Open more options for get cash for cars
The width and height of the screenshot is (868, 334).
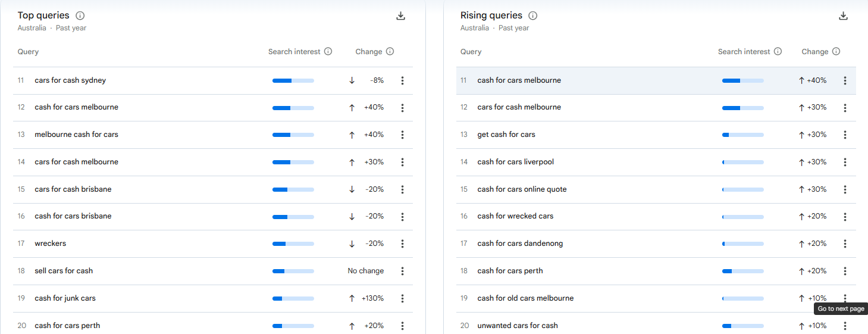[x=845, y=135]
